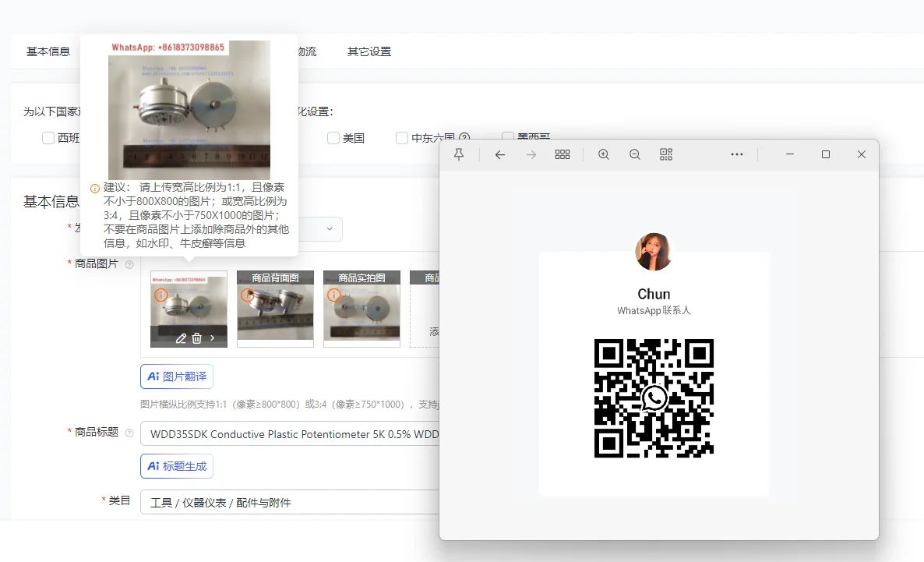Viewport: 924px width, 562px height.
Task: Open thumbnail grid view in viewer
Action: [x=562, y=154]
